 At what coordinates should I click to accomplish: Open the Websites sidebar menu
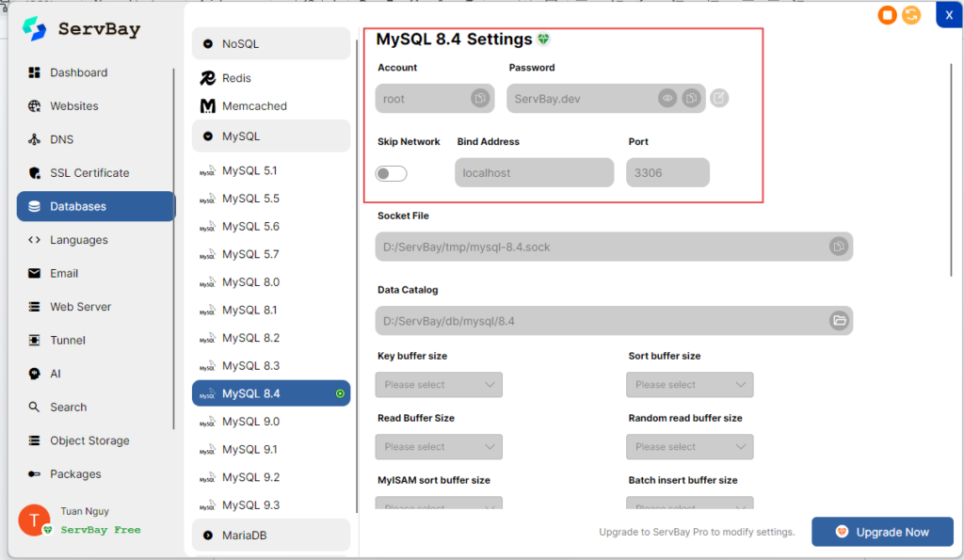[73, 106]
